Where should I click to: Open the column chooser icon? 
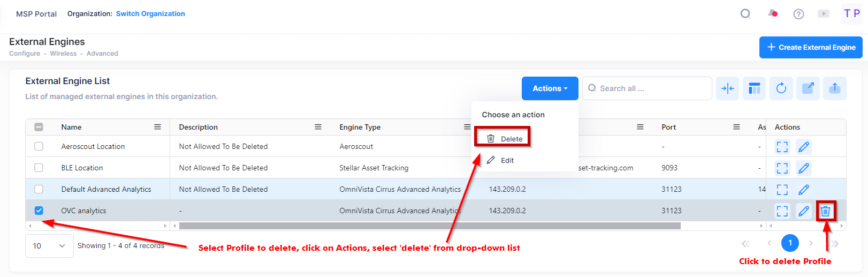pyautogui.click(x=754, y=88)
